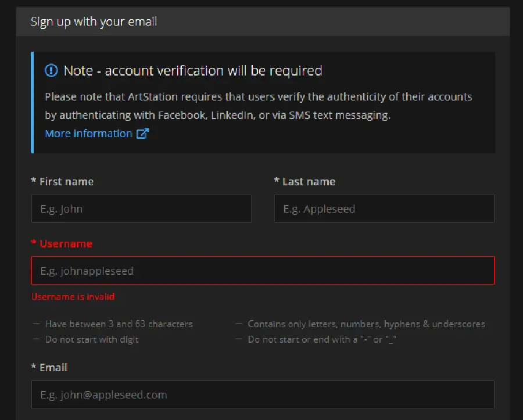523x420 pixels.
Task: Click the 'Sign up with your email' header
Action: pos(94,22)
